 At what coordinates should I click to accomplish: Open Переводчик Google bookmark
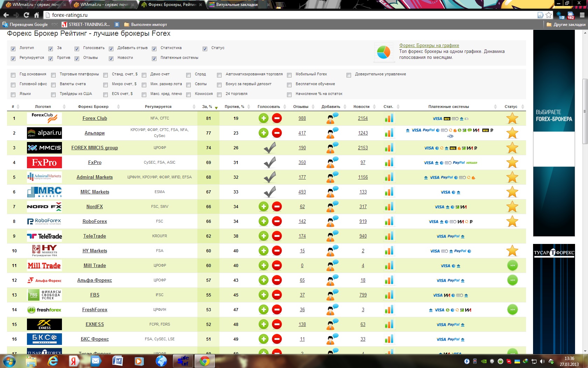25,25
